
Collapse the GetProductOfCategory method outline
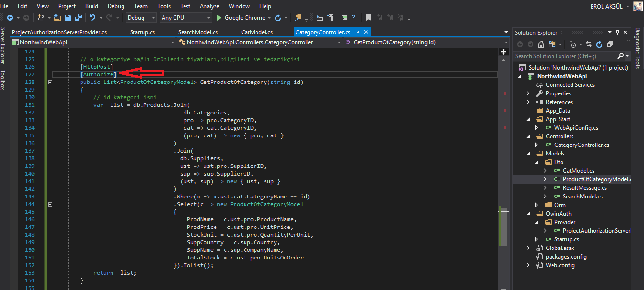[50, 82]
